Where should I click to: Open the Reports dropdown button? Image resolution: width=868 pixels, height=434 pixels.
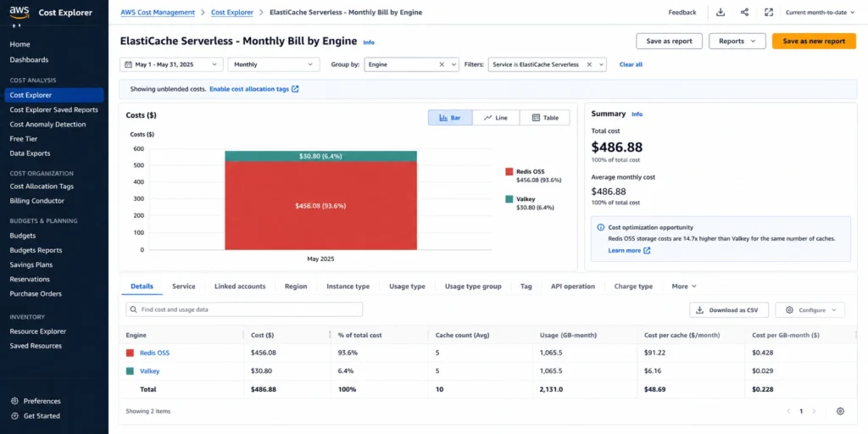click(x=737, y=41)
